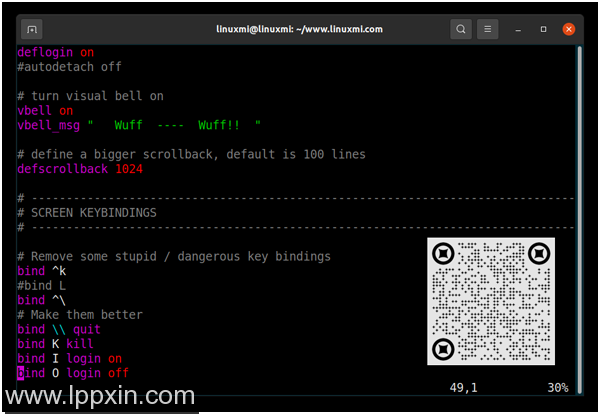Click the 'bind K kill' line
The width and height of the screenshot is (600, 414).
click(55, 344)
